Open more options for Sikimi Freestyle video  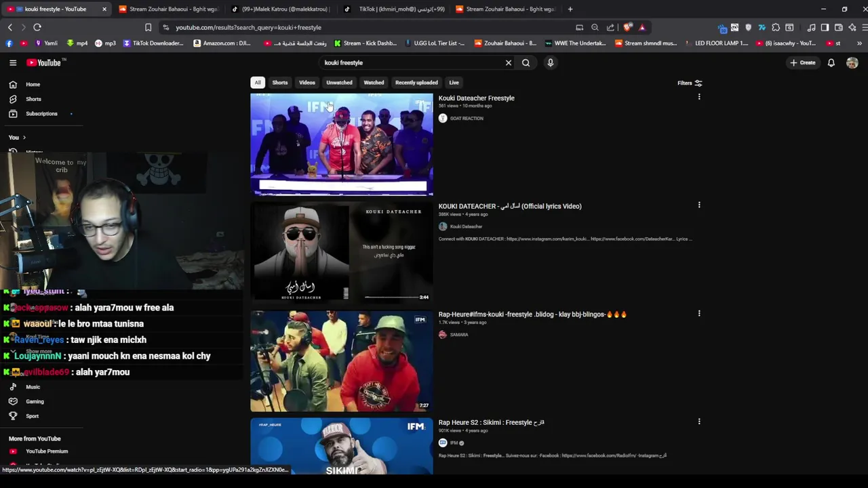(x=699, y=422)
